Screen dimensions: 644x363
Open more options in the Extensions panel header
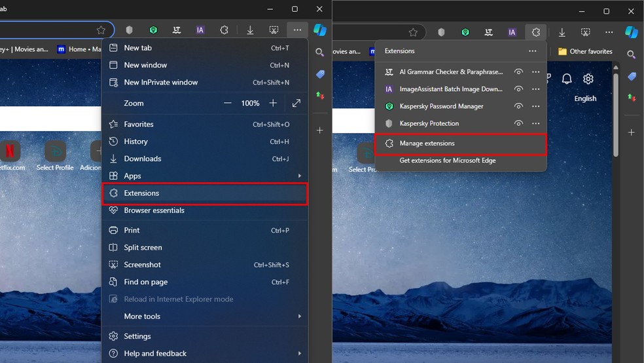point(533,51)
